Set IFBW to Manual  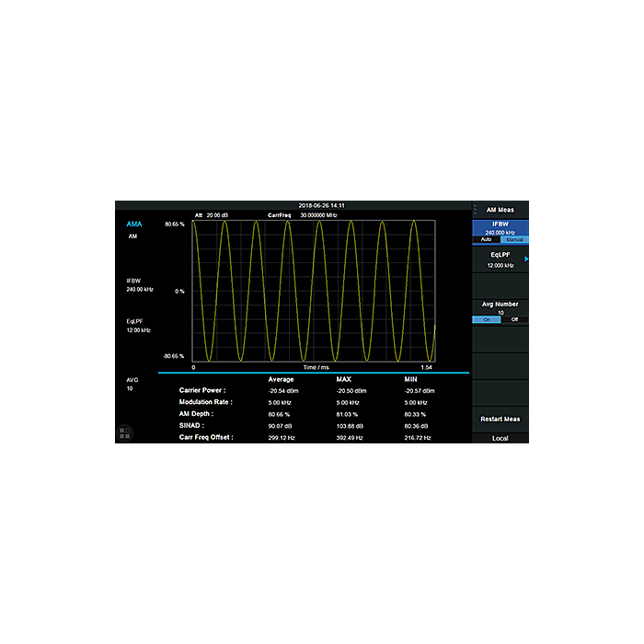coord(514,241)
